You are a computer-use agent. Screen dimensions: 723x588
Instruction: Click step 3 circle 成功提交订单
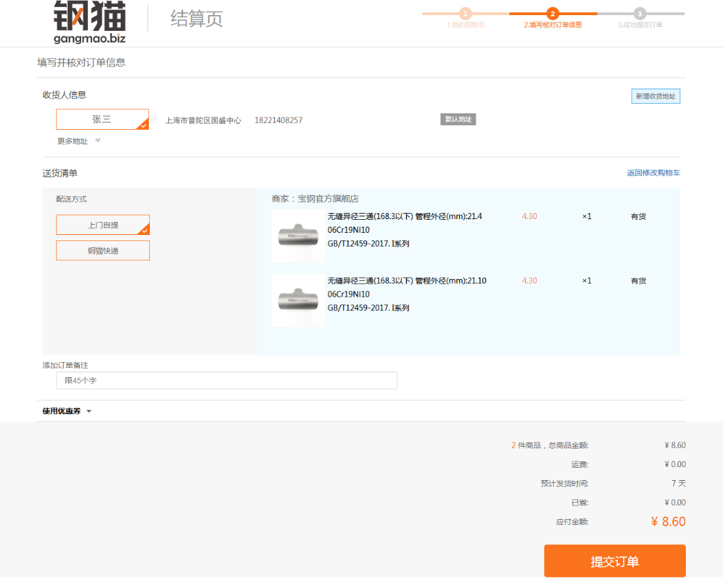pos(640,13)
